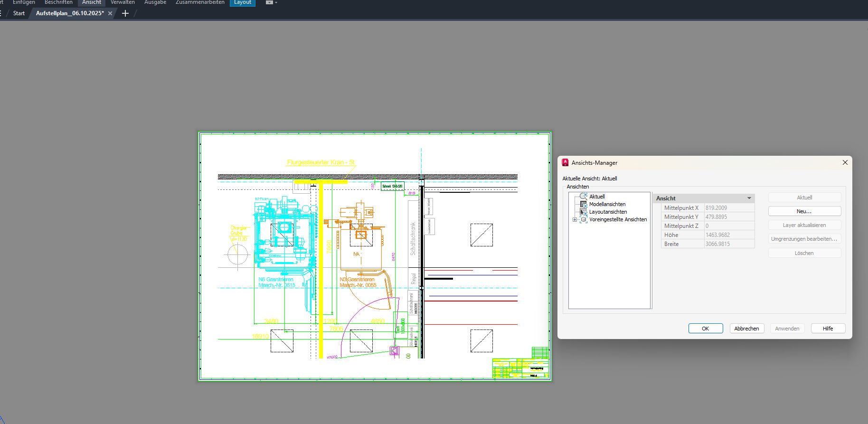The width and height of the screenshot is (868, 424).
Task: Open Hilfe in the Ansichts-Manager
Action: (828, 329)
